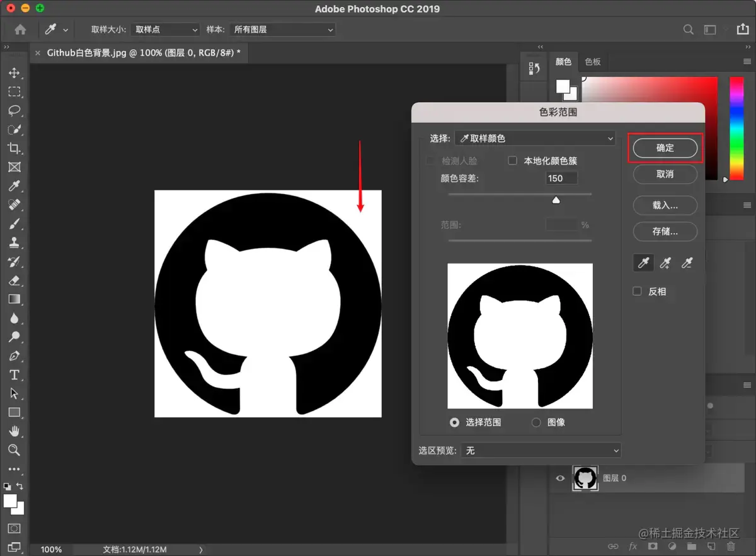Open the 样本 所有图层 dropdown
The width and height of the screenshot is (756, 556).
coord(282,30)
